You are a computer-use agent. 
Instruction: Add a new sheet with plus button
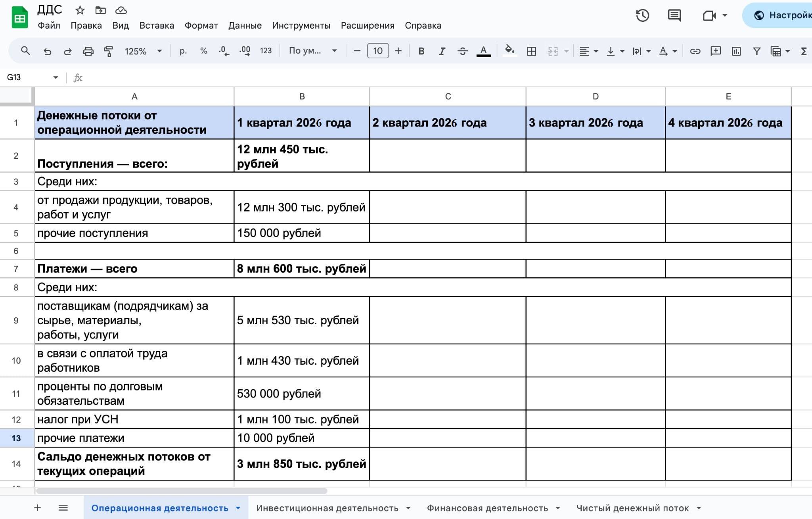pyautogui.click(x=37, y=507)
